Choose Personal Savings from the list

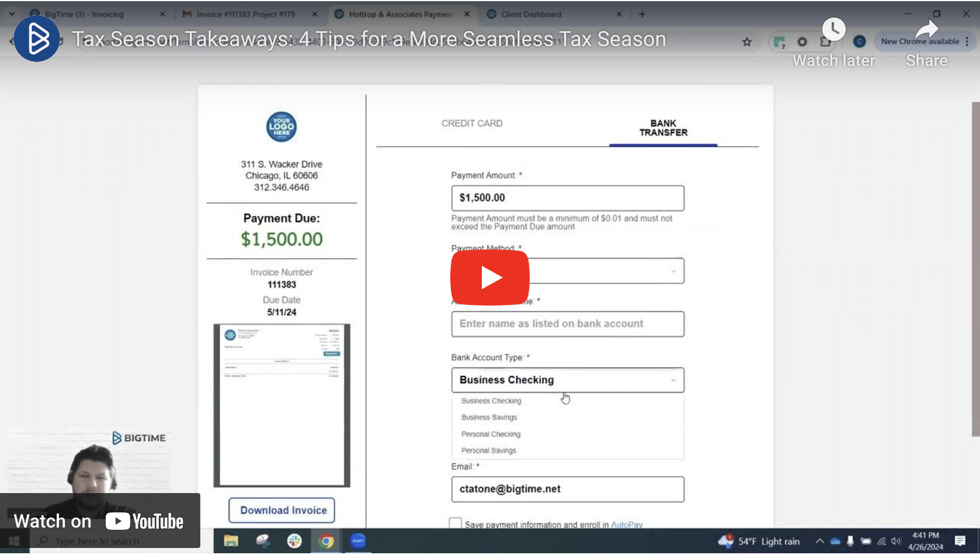pos(488,450)
